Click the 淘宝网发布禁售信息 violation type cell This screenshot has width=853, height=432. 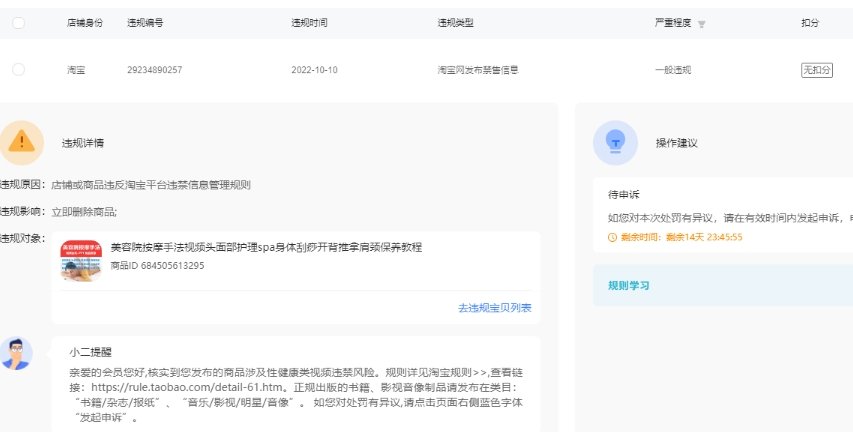tap(478, 70)
